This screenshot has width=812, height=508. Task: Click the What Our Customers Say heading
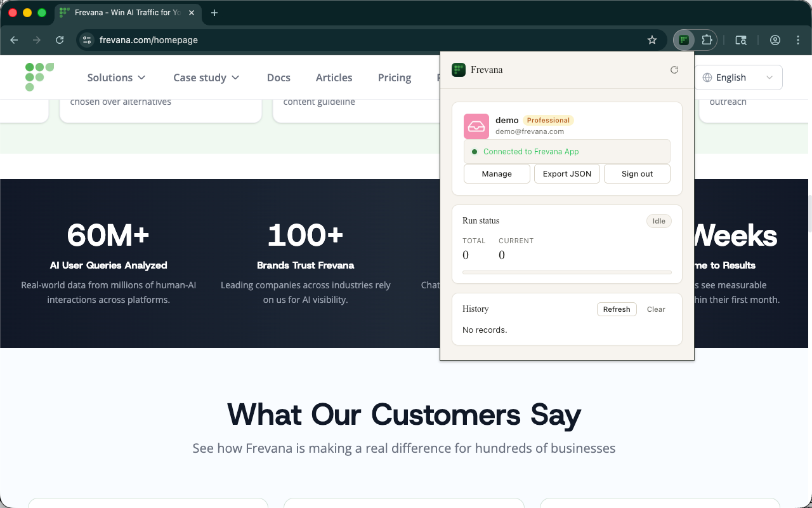coord(404,414)
